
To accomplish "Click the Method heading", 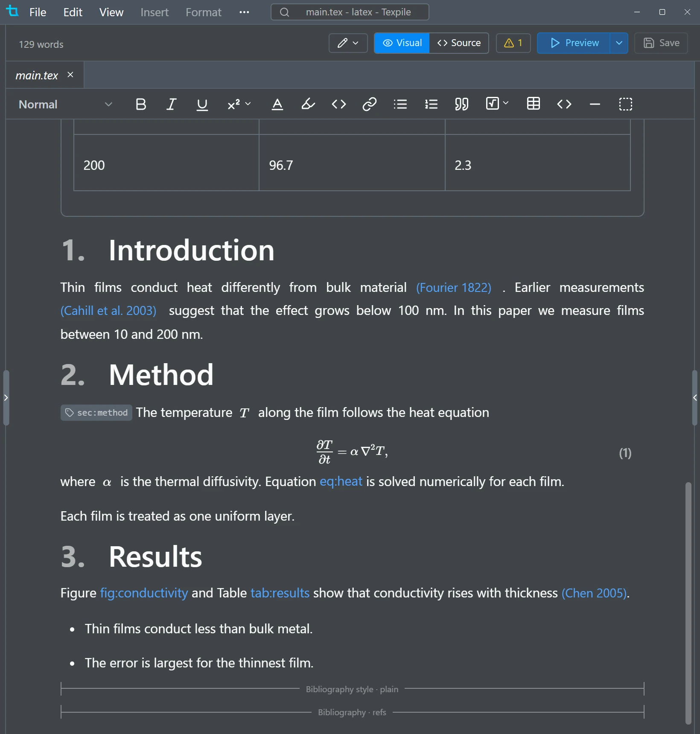I will pyautogui.click(x=161, y=375).
